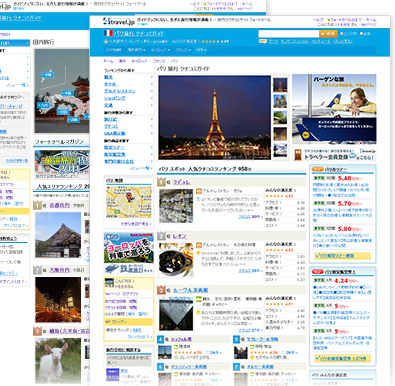Click the yellow Paris tour search button
The image size is (395, 386).
tap(343, 256)
